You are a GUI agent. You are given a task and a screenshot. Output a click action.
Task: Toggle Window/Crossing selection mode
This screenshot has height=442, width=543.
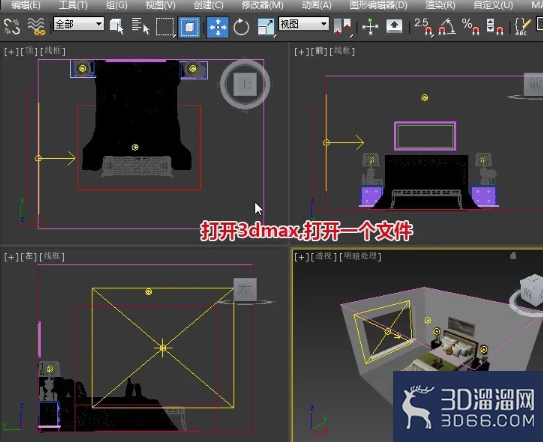pos(189,27)
